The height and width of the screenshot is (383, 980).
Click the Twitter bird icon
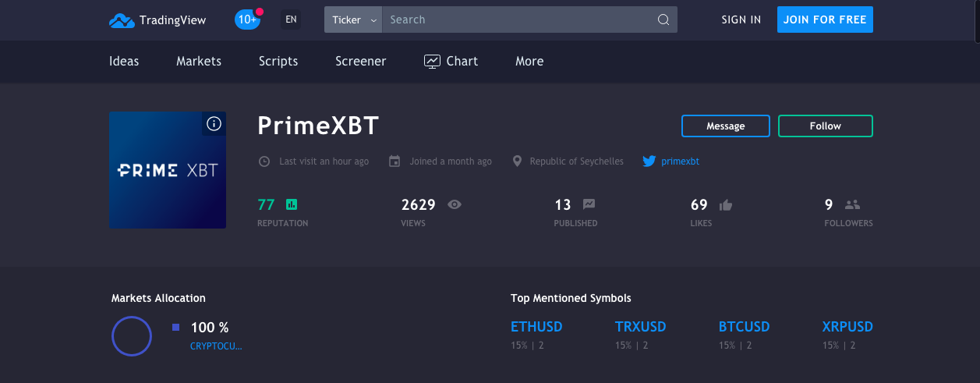click(649, 161)
